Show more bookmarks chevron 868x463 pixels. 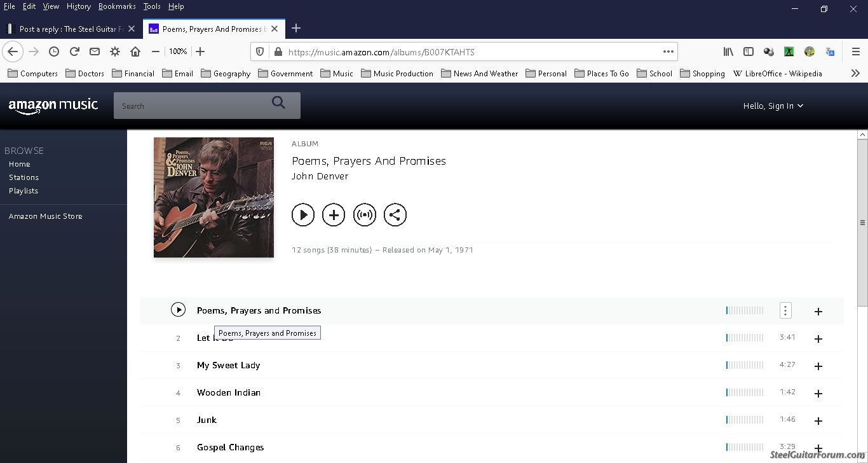coord(855,73)
